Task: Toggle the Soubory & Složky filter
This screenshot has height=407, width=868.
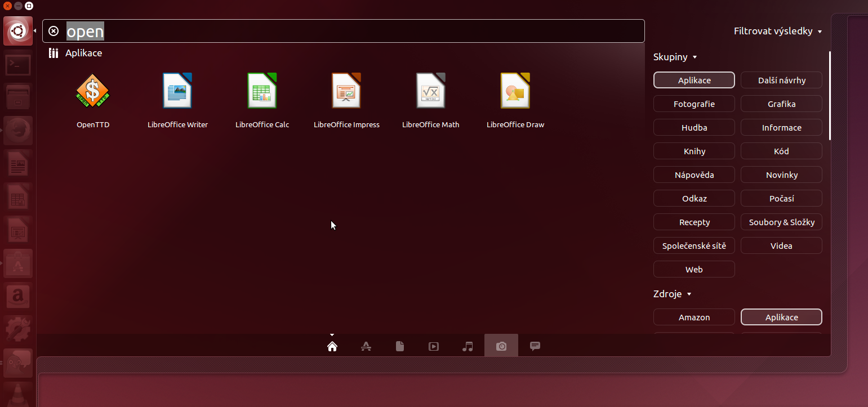Action: click(781, 222)
